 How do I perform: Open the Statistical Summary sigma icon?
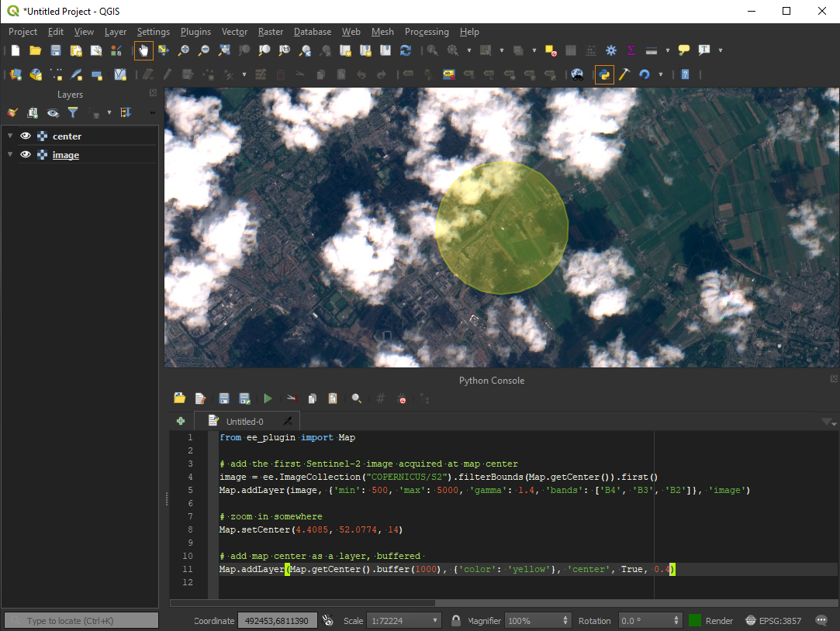(x=631, y=50)
